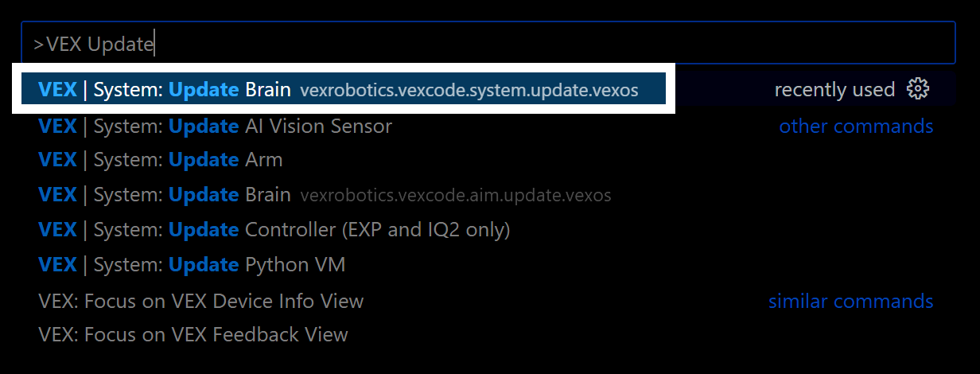Click bold 'VEX' prefix of Python VM entry
This screenshot has height=374, width=980.
pyautogui.click(x=57, y=264)
